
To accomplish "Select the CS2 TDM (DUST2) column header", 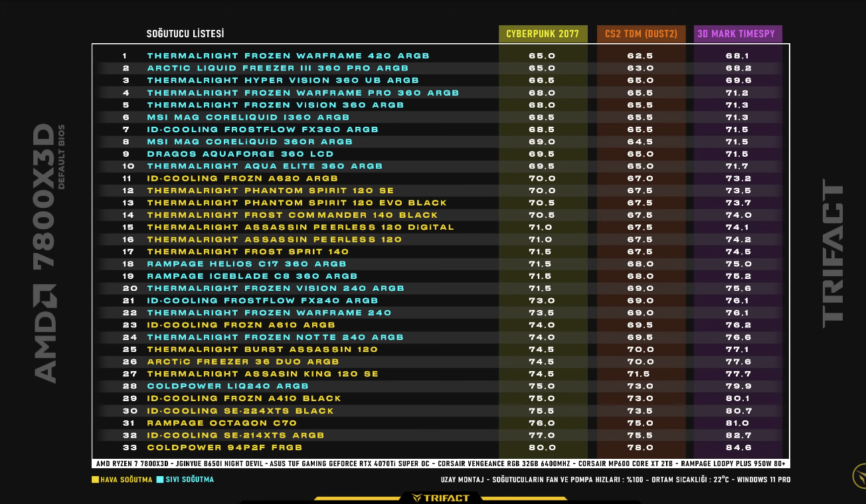I will [x=641, y=34].
